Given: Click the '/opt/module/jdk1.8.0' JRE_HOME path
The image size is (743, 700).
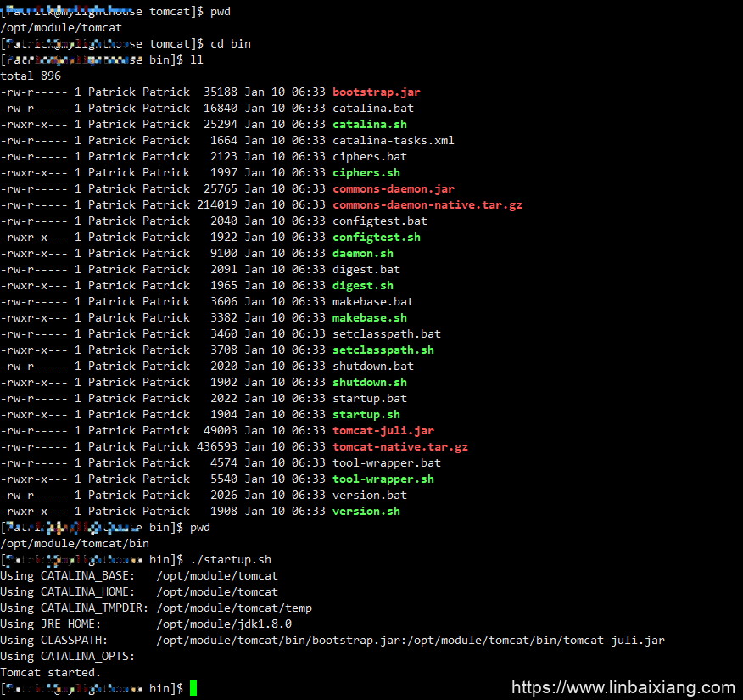Looking at the screenshot, I should [224, 624].
